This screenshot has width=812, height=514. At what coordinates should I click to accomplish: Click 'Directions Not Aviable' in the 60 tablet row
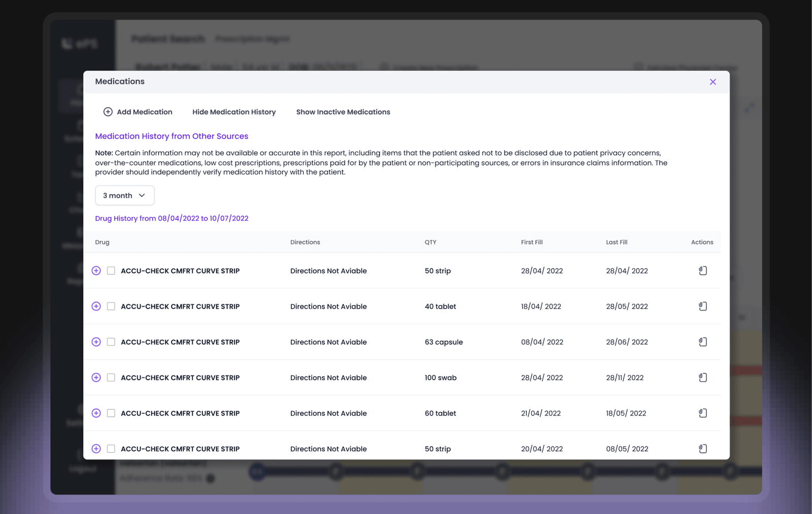328,413
